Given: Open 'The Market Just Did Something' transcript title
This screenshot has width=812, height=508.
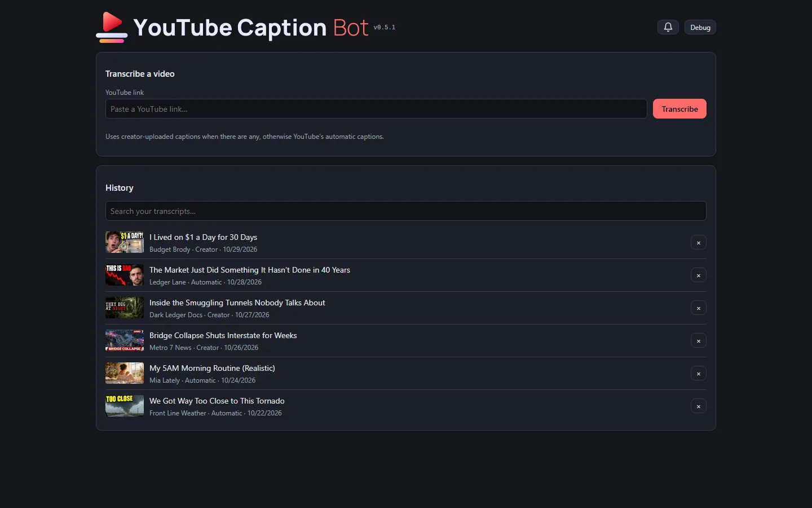Looking at the screenshot, I should coord(250,270).
